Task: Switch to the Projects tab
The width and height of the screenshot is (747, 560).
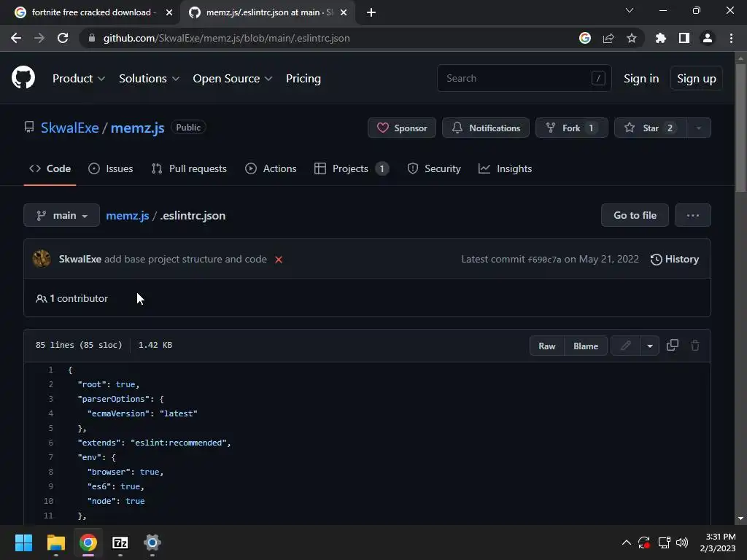Action: pyautogui.click(x=352, y=168)
